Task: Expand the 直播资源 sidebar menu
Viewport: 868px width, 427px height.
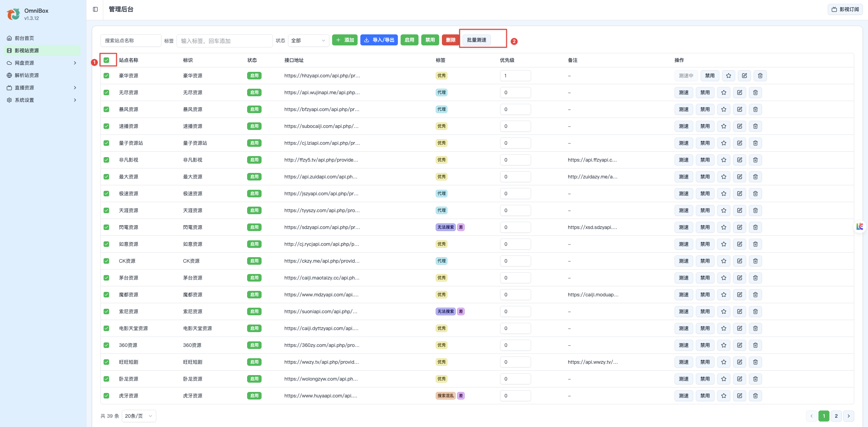Action: (43, 88)
